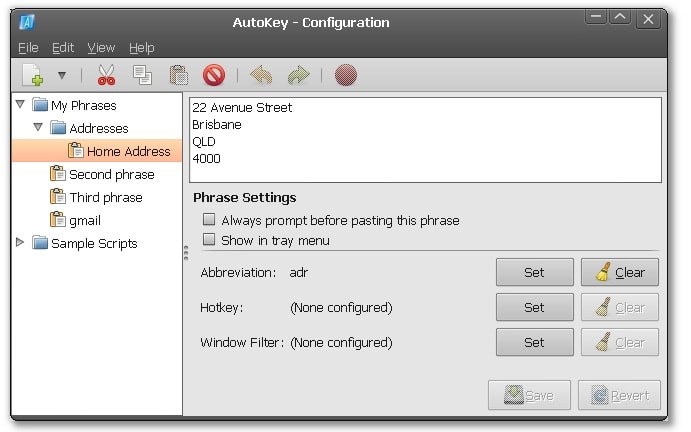Open the File menu
This screenshot has height=432, width=691.
(28, 48)
